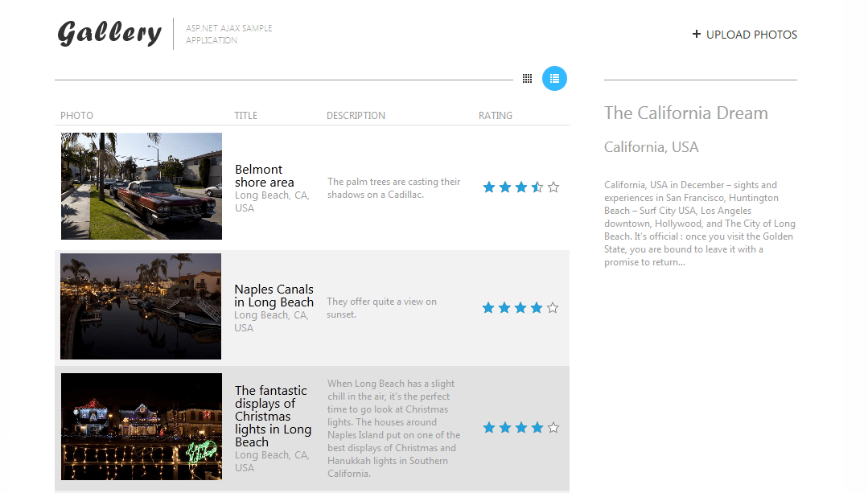
Task: Sort by the Rating column header
Action: pyautogui.click(x=496, y=116)
